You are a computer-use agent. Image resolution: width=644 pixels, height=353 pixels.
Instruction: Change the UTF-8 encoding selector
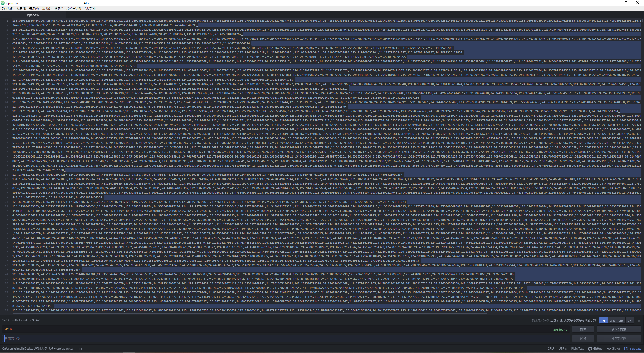pos(562,349)
